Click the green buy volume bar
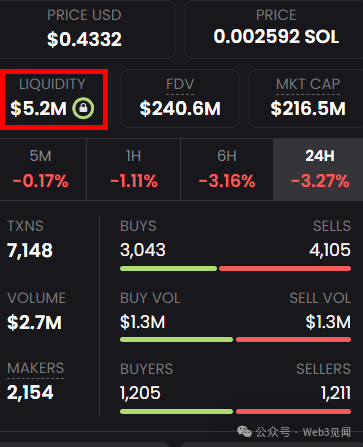 pos(176,340)
